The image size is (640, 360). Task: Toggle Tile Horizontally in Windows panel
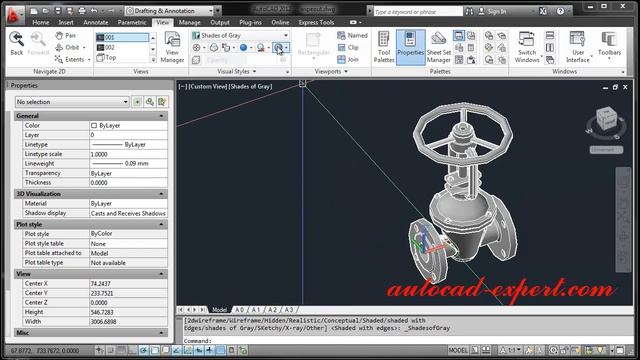click(x=550, y=36)
